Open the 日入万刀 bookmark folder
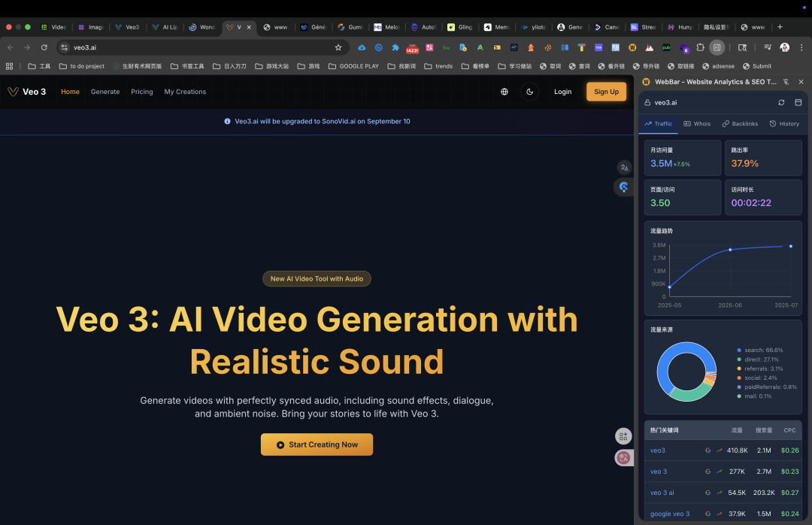Screen dimensions: 812x525 [229, 66]
